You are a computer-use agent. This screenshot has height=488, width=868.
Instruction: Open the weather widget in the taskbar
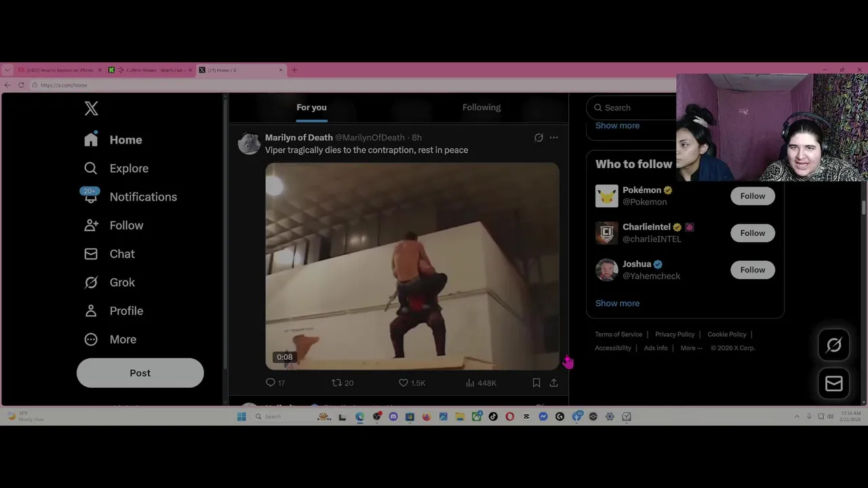tap(26, 417)
